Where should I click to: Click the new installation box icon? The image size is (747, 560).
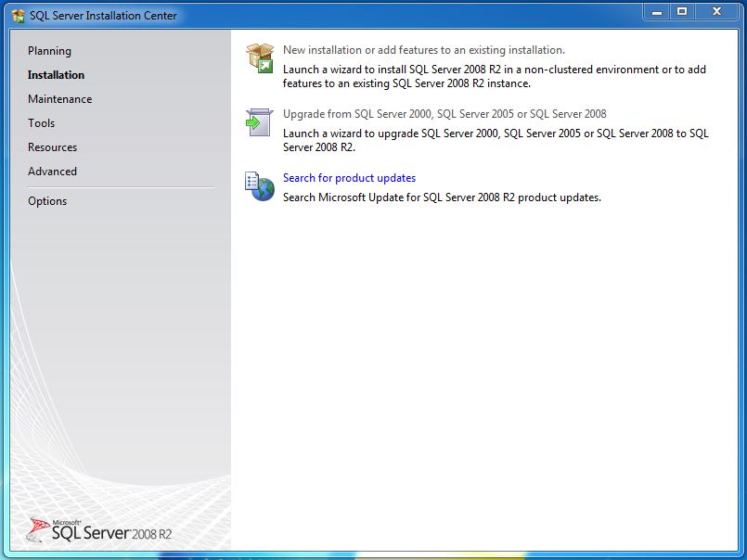260,58
